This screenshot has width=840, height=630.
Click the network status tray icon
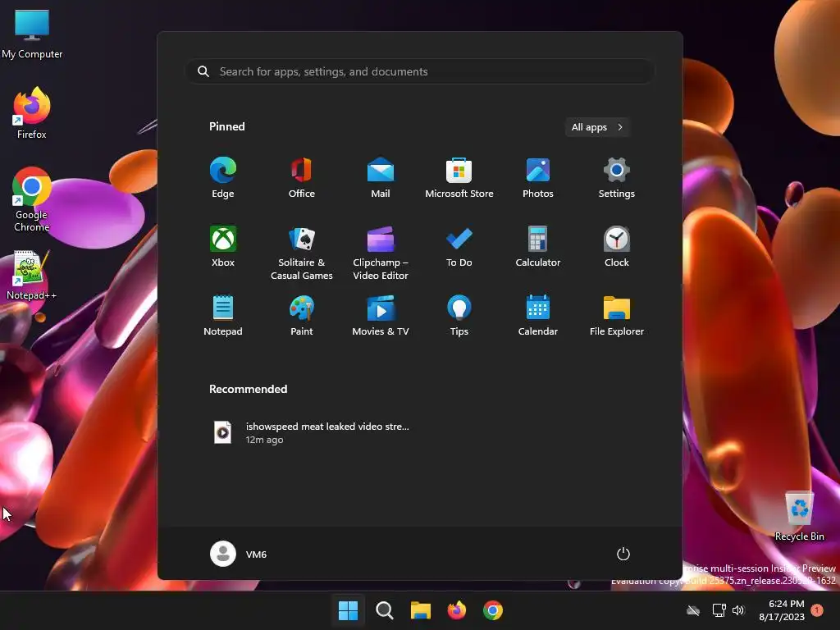[719, 610]
